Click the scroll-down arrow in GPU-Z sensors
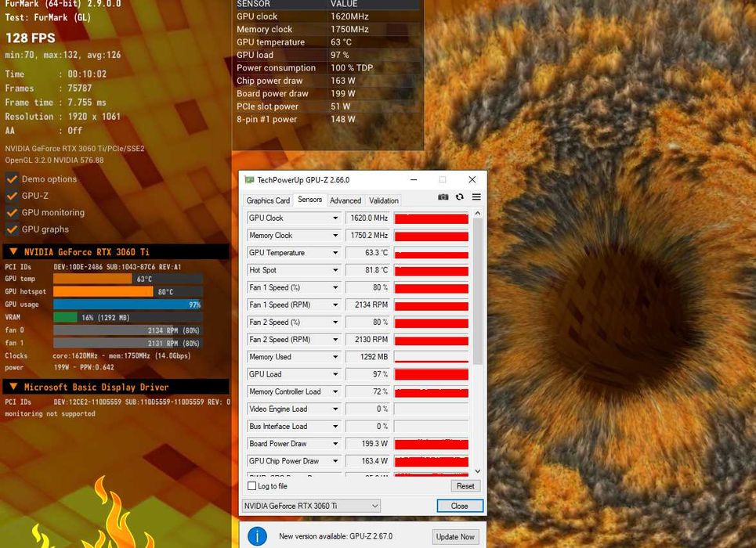 (477, 471)
